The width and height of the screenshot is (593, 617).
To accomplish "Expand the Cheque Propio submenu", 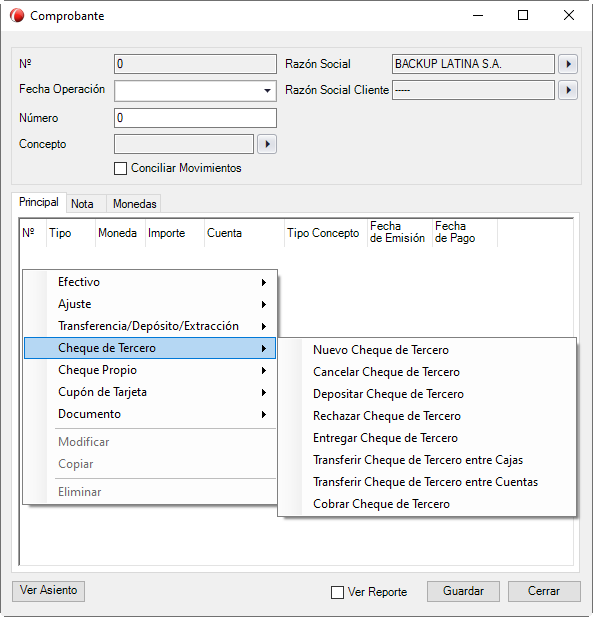I will 150,370.
